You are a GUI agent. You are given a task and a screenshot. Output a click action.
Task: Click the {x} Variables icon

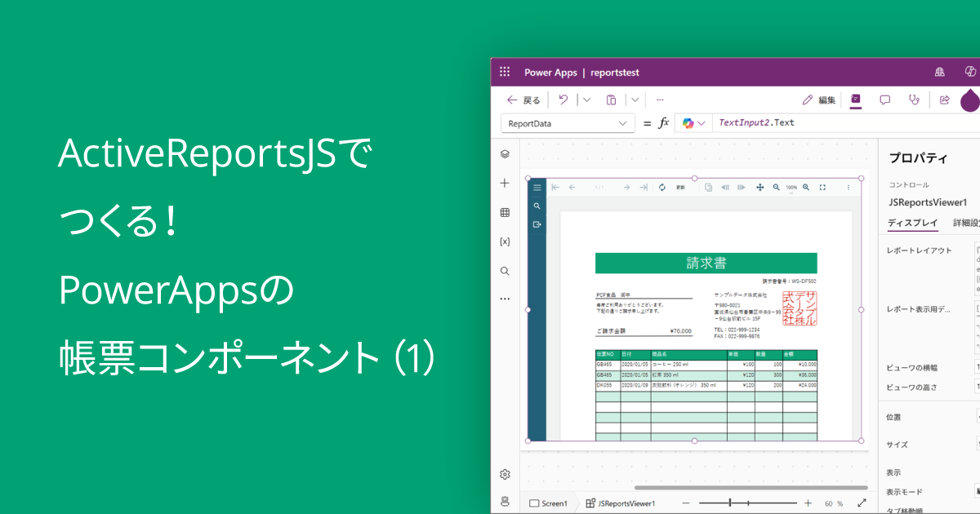[x=505, y=241]
